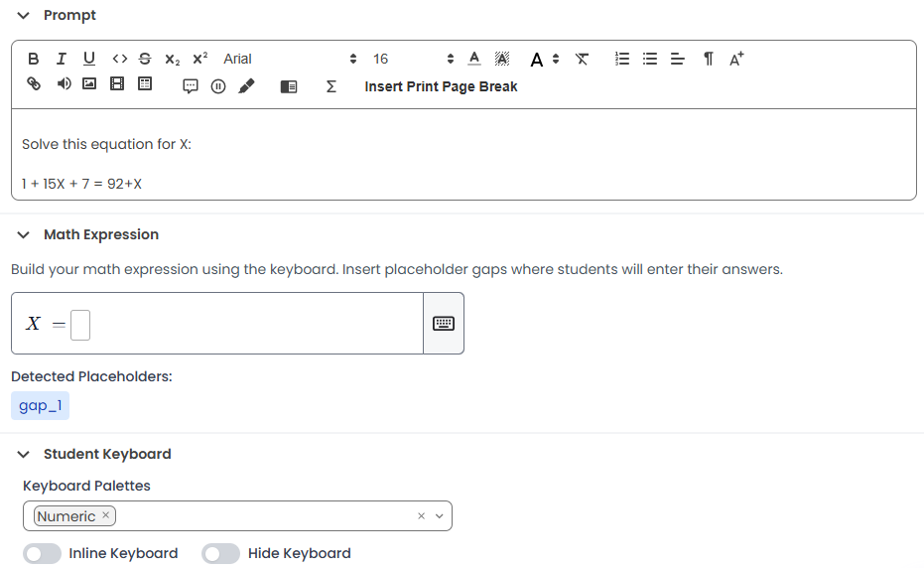Open the math virtual keyboard

444,323
